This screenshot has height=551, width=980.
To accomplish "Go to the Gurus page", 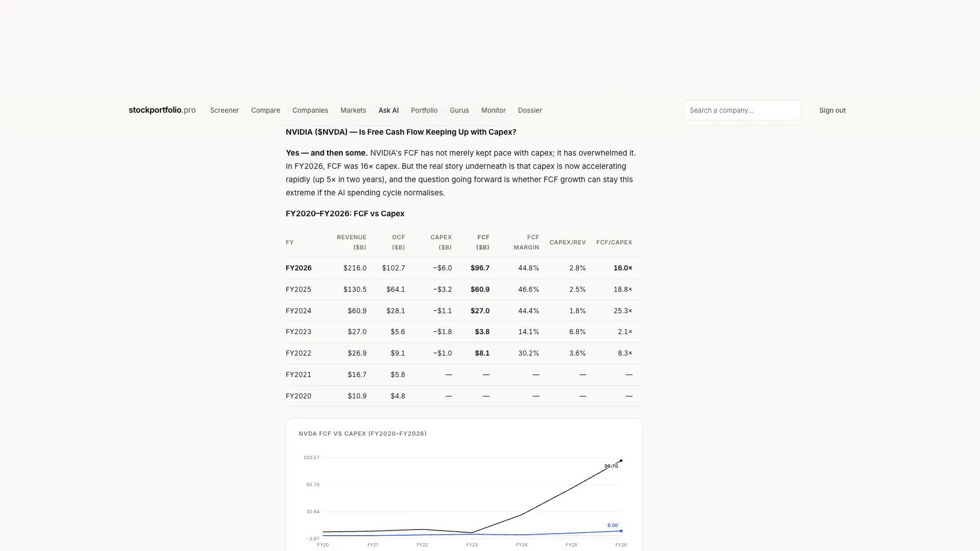I will [x=459, y=110].
